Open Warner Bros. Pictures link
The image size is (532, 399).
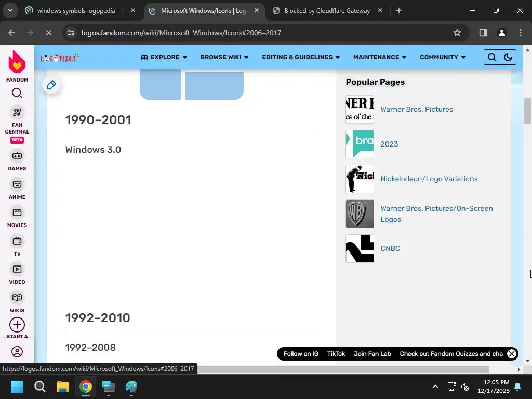[417, 109]
